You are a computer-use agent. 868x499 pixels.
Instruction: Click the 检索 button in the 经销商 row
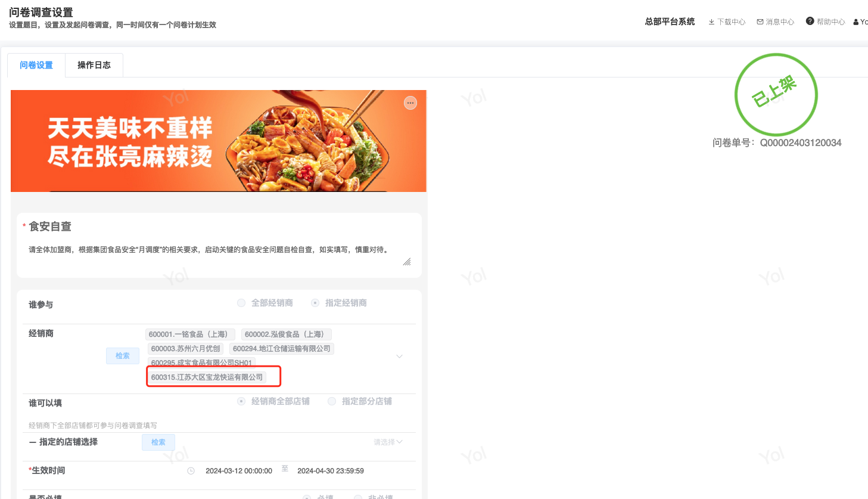[x=123, y=356]
